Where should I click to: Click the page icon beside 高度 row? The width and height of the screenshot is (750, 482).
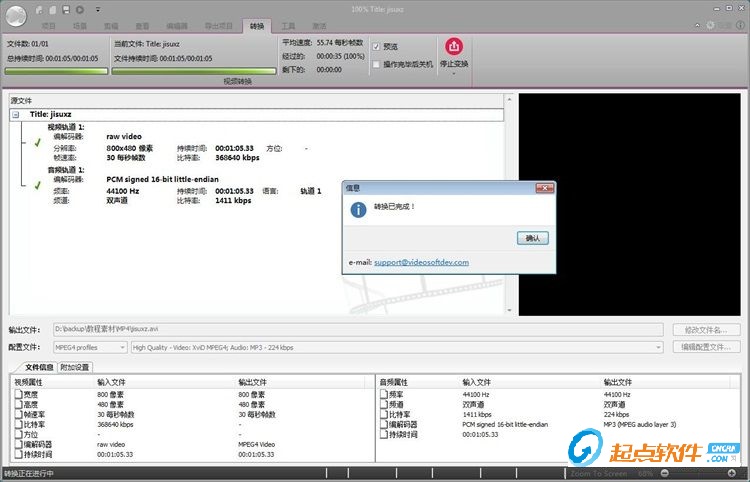18,405
